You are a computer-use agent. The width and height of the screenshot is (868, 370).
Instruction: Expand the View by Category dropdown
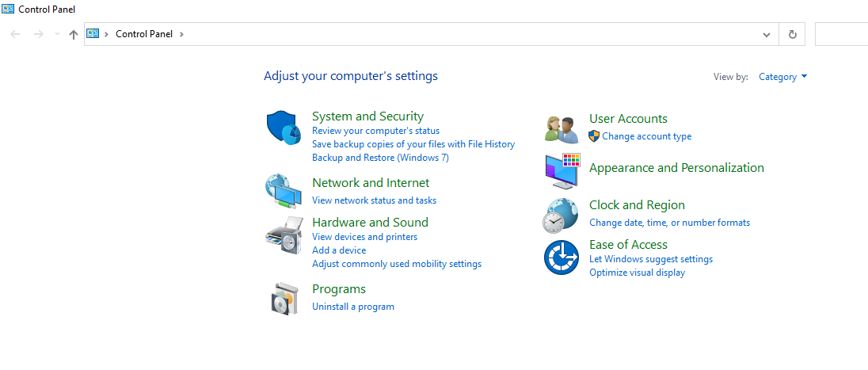click(x=782, y=77)
